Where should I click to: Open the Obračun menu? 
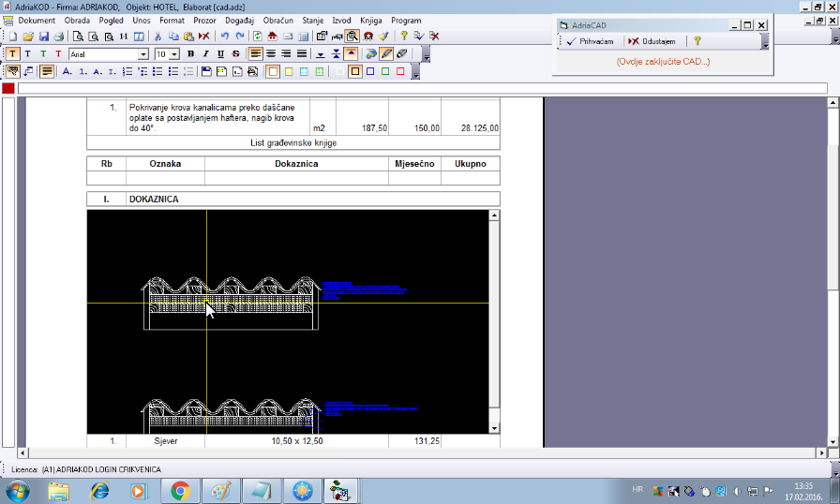(278, 21)
